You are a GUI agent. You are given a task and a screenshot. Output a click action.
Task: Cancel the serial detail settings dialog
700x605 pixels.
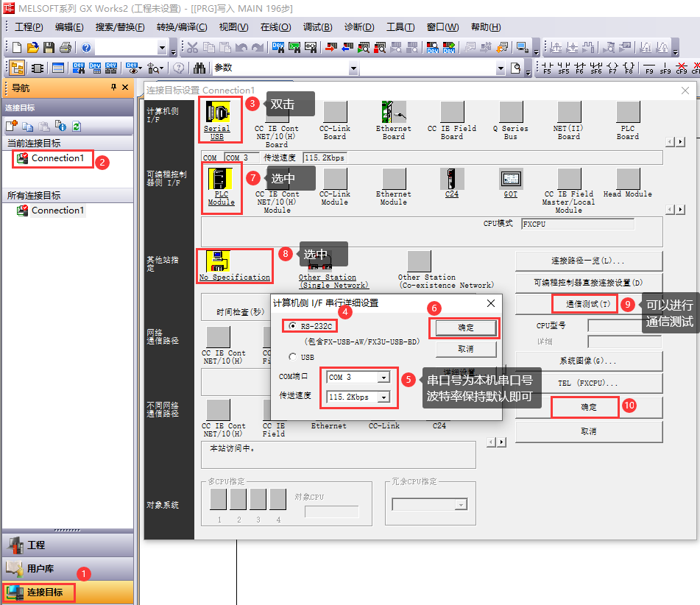(x=466, y=349)
